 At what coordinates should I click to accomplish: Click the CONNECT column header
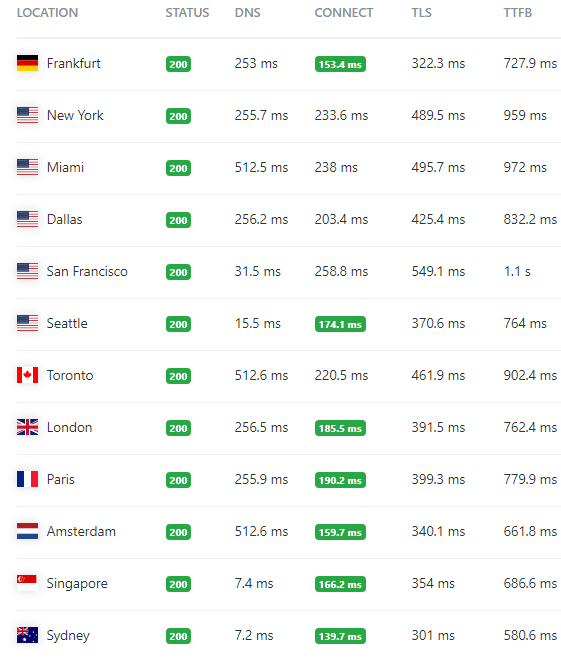click(344, 13)
